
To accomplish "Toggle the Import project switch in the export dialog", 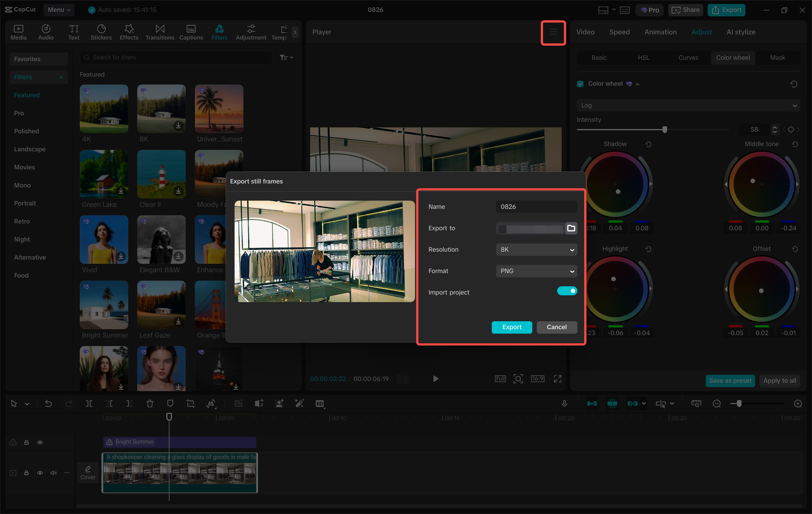I will tap(567, 291).
